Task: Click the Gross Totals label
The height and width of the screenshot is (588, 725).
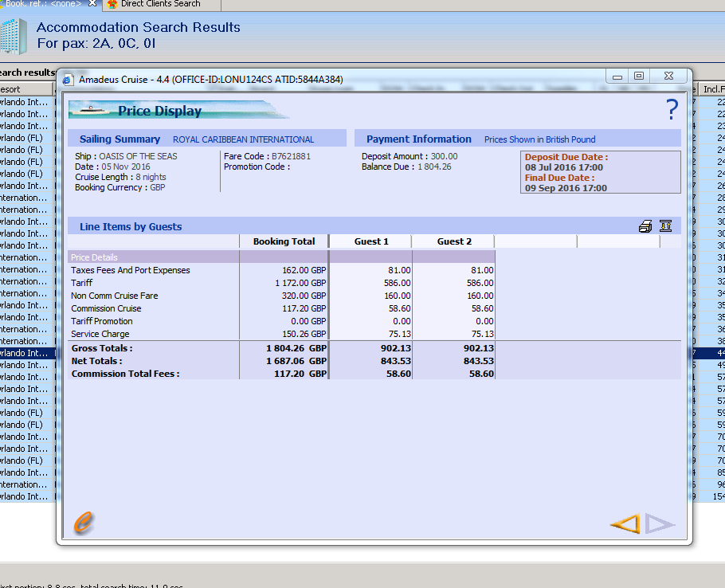Action: pyautogui.click(x=102, y=348)
